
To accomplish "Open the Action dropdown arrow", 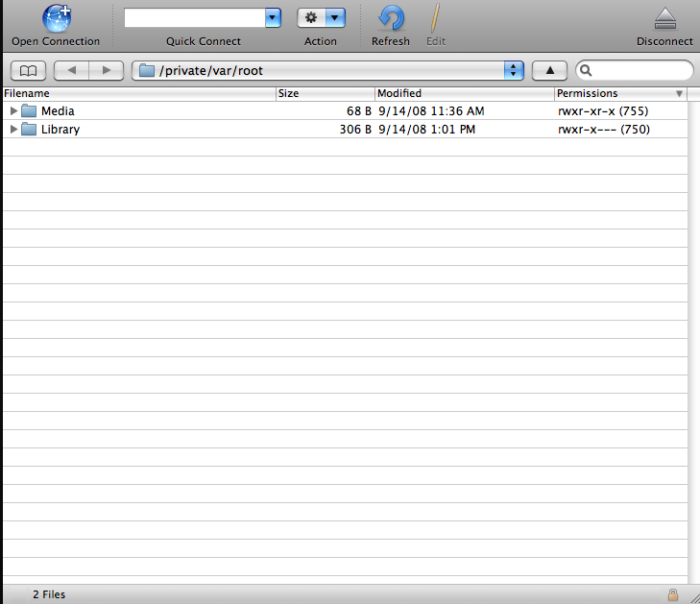I will click(335, 18).
